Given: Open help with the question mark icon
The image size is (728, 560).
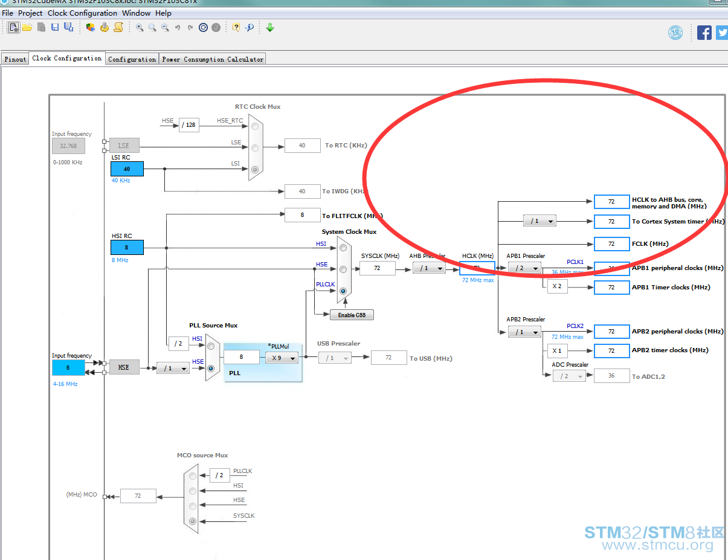Looking at the screenshot, I should (x=236, y=27).
